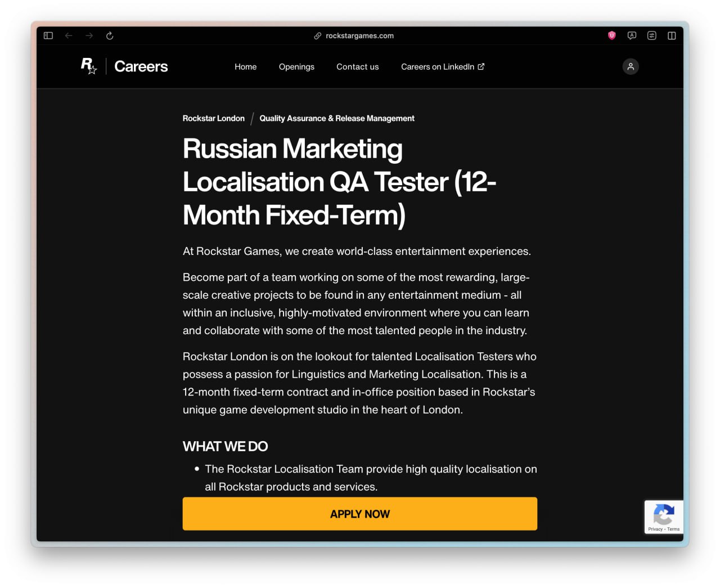Reload the page with the refresh icon

click(x=110, y=35)
